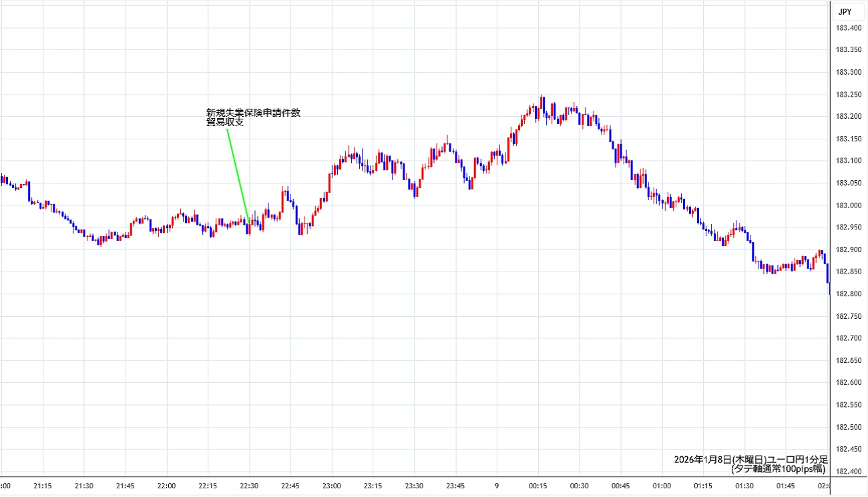Image resolution: width=868 pixels, height=497 pixels.
Task: Select the 183.000 price axis label
Action: click(847, 205)
